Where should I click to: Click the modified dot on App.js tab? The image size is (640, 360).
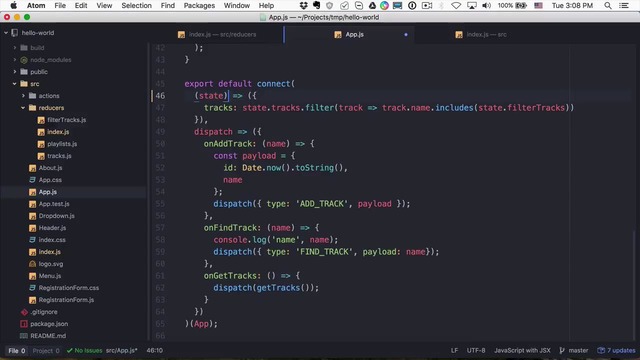[406, 35]
